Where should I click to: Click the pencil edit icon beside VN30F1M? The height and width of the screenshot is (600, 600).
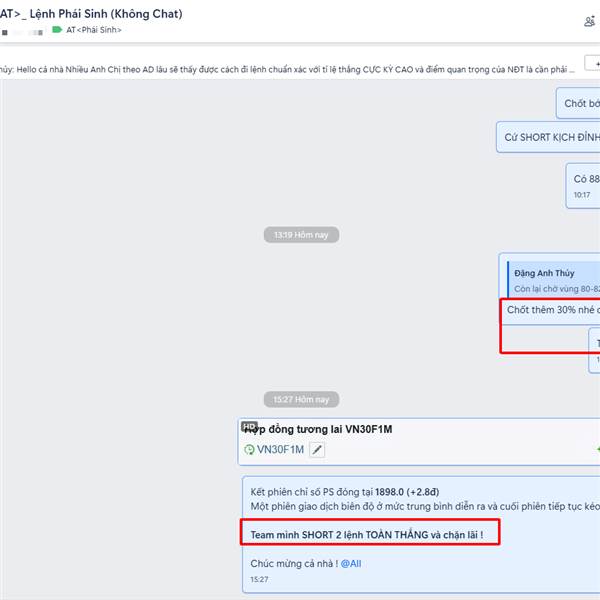(x=317, y=450)
